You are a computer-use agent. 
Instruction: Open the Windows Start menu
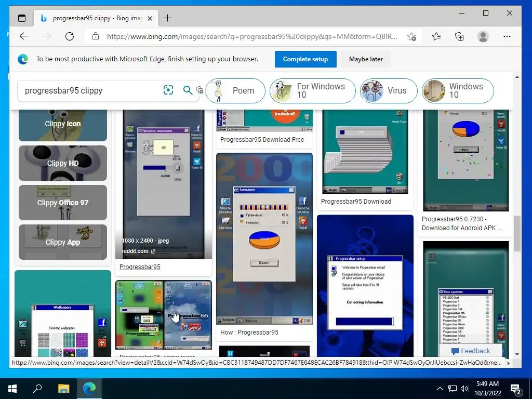12,389
